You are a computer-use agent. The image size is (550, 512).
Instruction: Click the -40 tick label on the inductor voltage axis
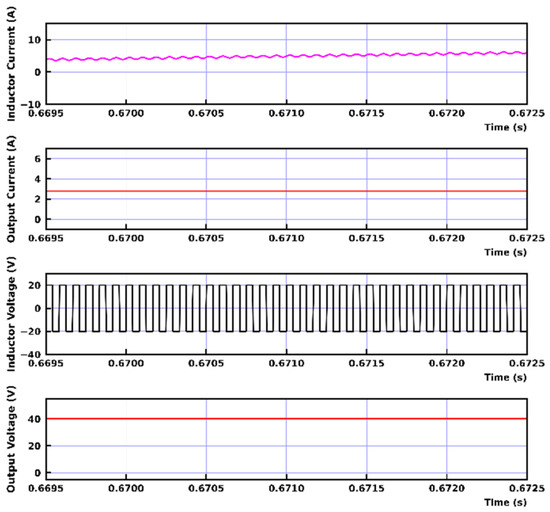(x=31, y=355)
